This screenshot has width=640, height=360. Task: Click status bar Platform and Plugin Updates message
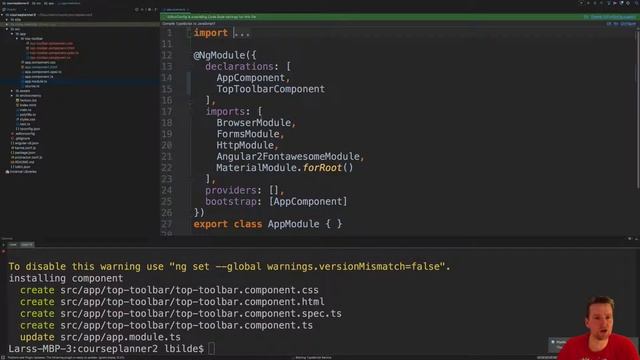65,358
